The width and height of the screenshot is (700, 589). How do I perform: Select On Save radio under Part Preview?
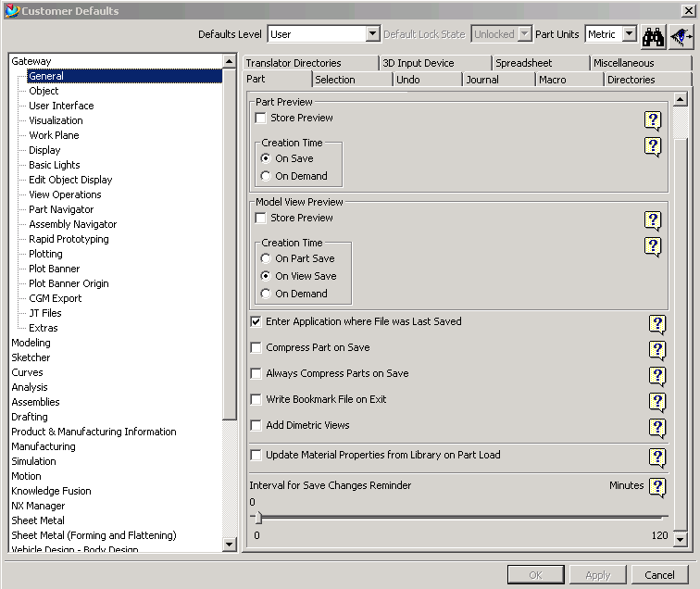coord(266,158)
